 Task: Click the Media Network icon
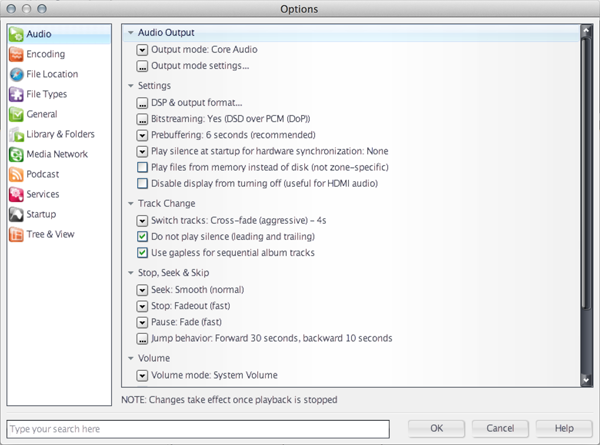(x=16, y=154)
